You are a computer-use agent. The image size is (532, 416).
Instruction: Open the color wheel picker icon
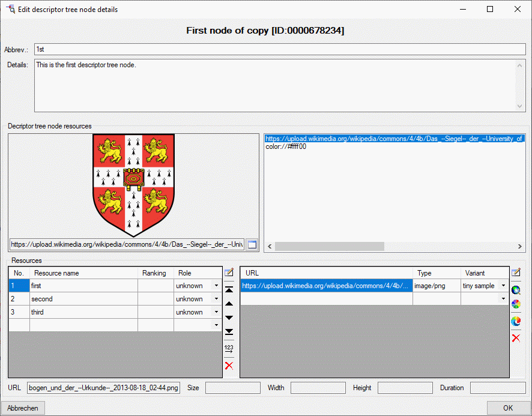click(516, 304)
